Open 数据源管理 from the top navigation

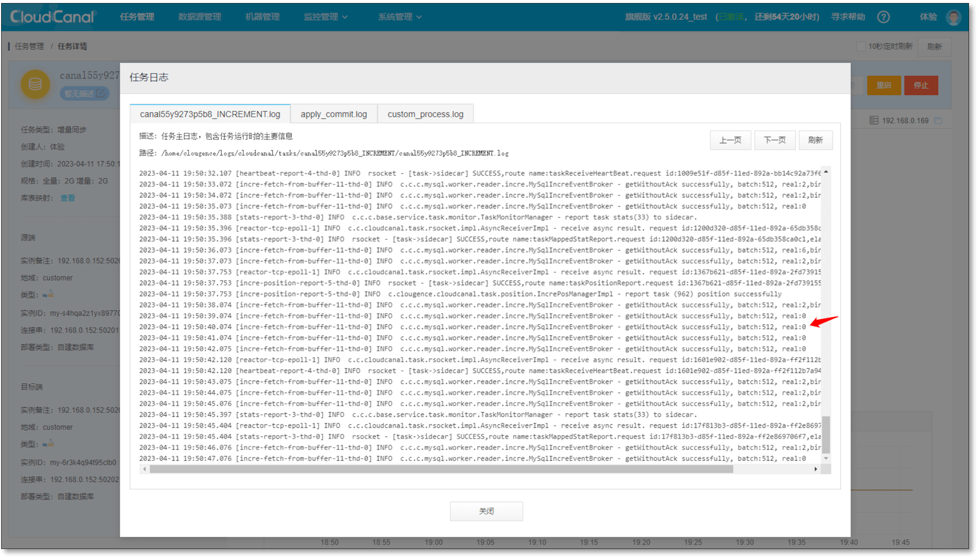199,16
